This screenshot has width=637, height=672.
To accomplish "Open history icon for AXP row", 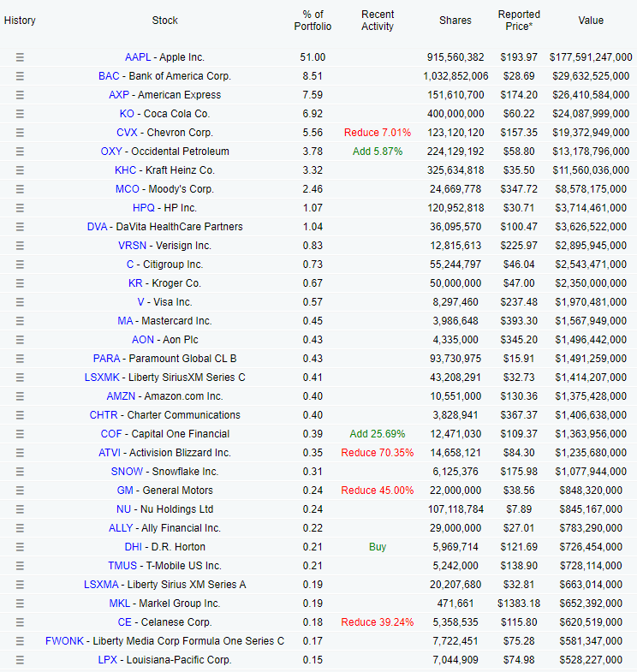I will (20, 95).
